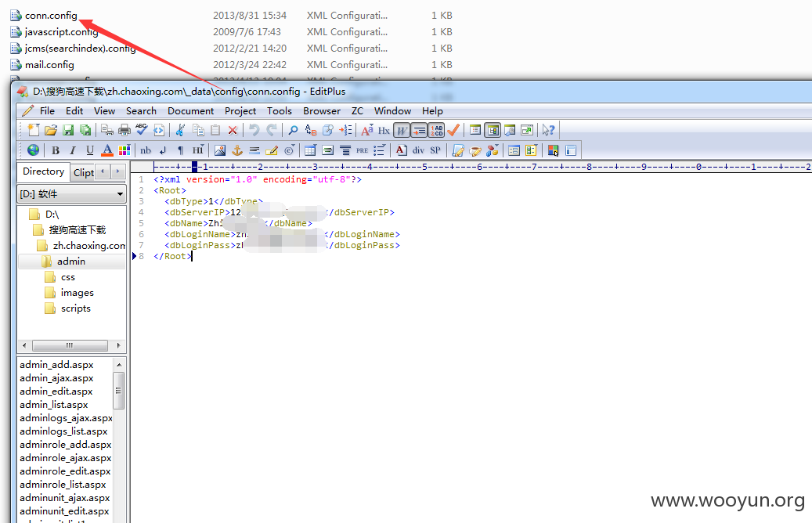Undo the last edit
This screenshot has height=523, width=812.
click(254, 130)
